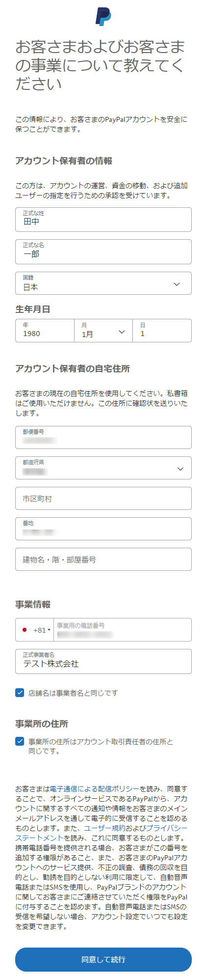This screenshot has height=980, width=204.
Task: Toggle 店舗名は事業者名と同じです checkbox
Action: click(x=20, y=693)
